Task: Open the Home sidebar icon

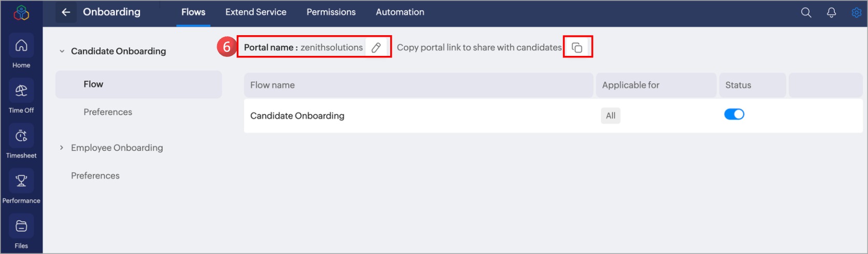Action: [x=21, y=47]
